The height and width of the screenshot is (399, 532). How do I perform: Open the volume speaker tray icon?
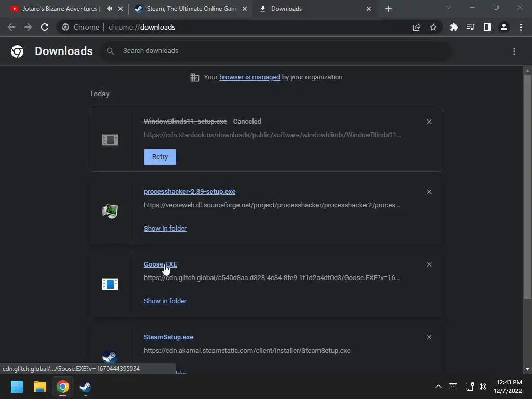pos(482,387)
